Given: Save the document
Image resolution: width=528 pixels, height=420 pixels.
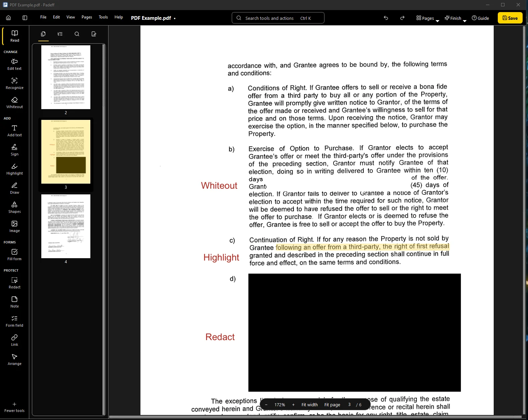Looking at the screenshot, I should pyautogui.click(x=510, y=18).
